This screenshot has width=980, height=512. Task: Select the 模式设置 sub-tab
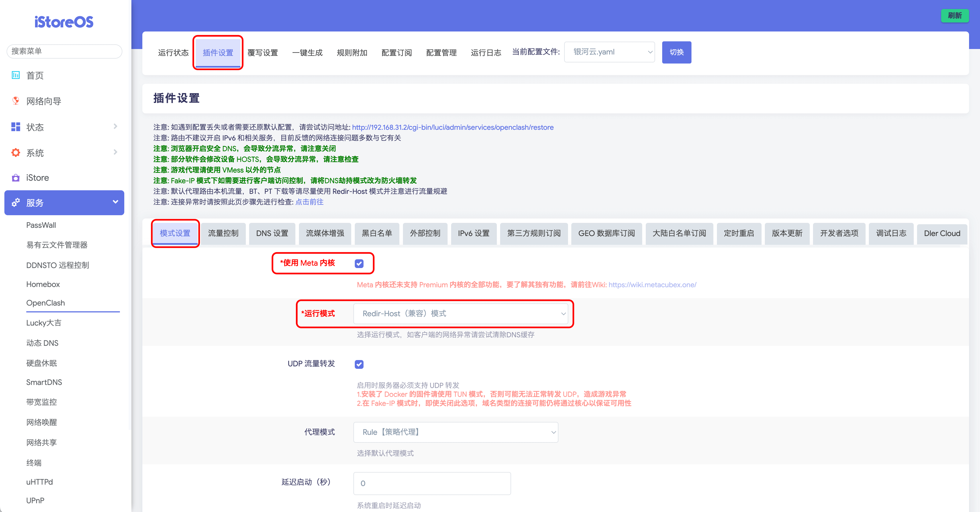pyautogui.click(x=175, y=233)
